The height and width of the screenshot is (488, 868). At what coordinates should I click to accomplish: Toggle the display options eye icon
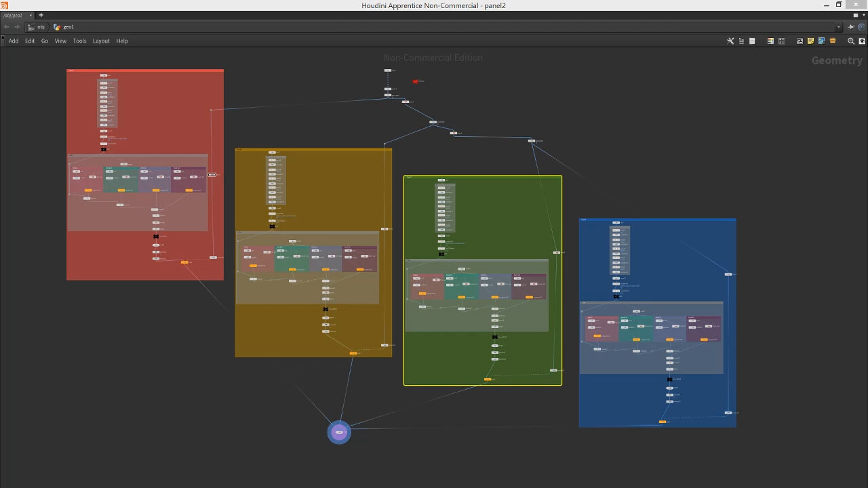[862, 41]
